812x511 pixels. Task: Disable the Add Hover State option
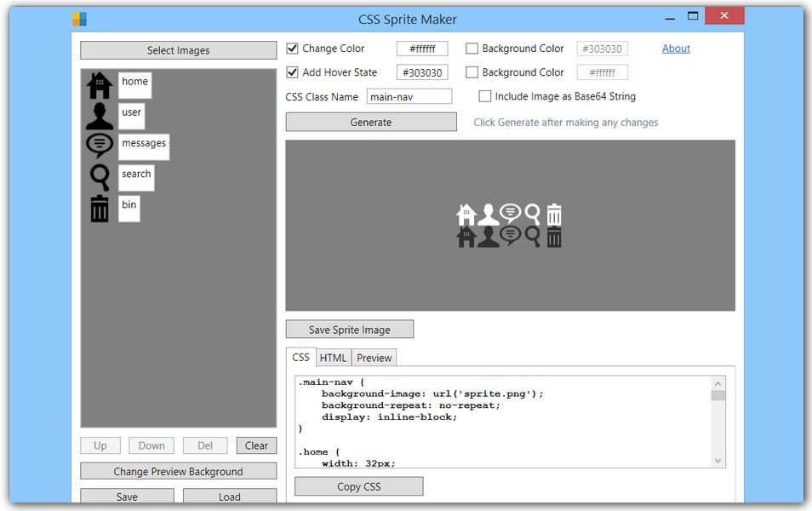tap(293, 72)
